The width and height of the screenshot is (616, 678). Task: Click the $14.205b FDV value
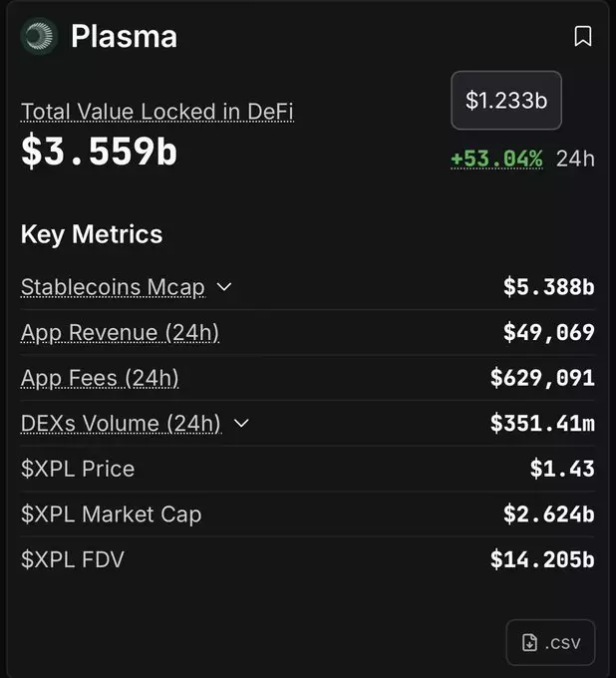(542, 559)
